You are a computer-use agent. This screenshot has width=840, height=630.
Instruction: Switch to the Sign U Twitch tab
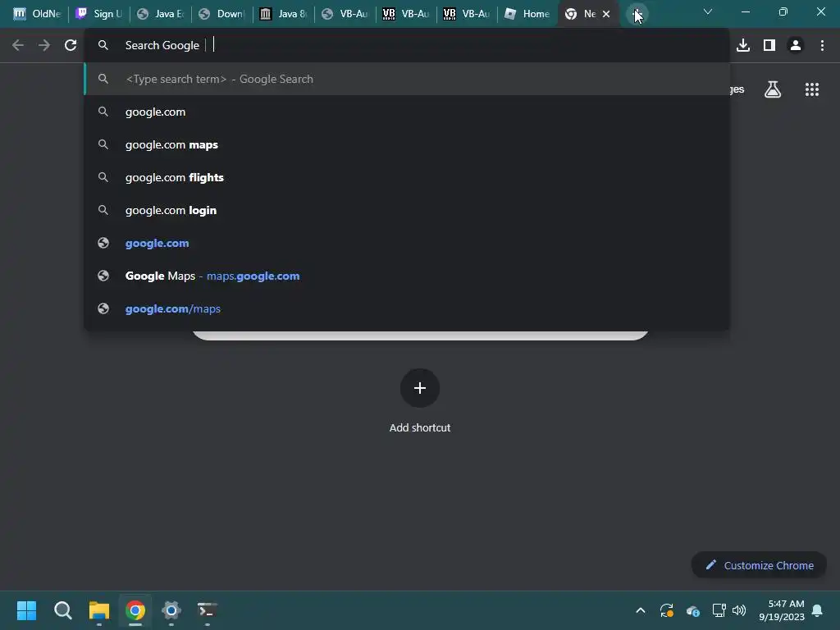99,14
